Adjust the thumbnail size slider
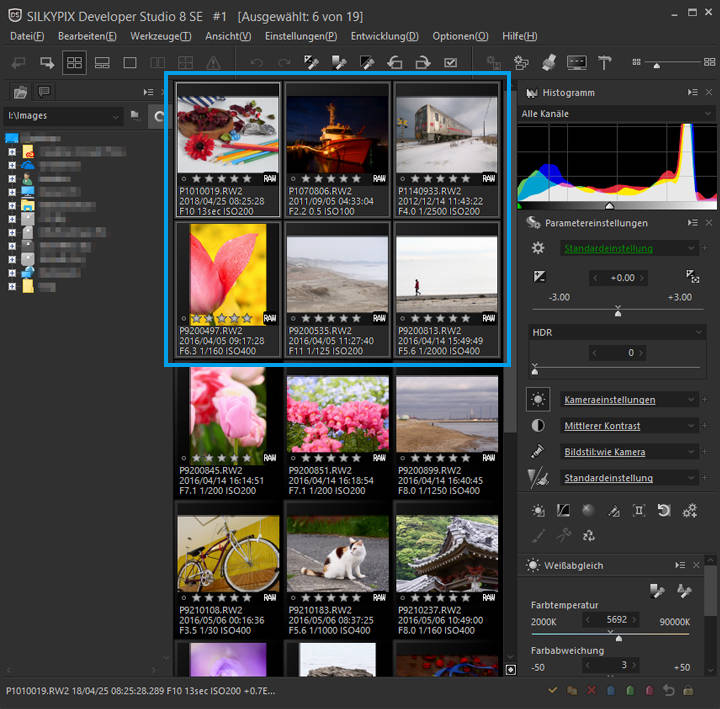The width and height of the screenshot is (720, 709). 657,66
